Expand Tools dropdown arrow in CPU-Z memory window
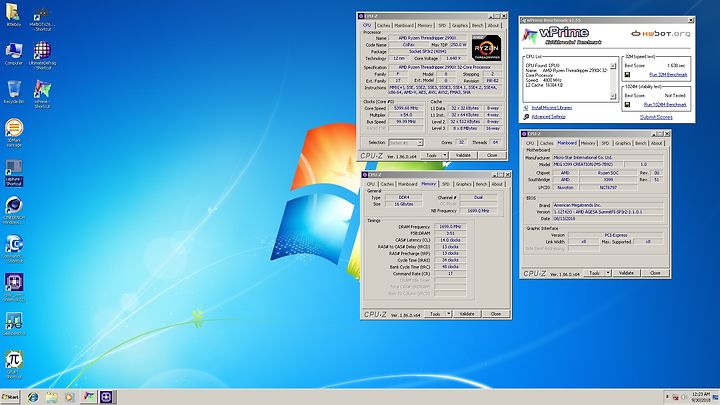 point(449,314)
